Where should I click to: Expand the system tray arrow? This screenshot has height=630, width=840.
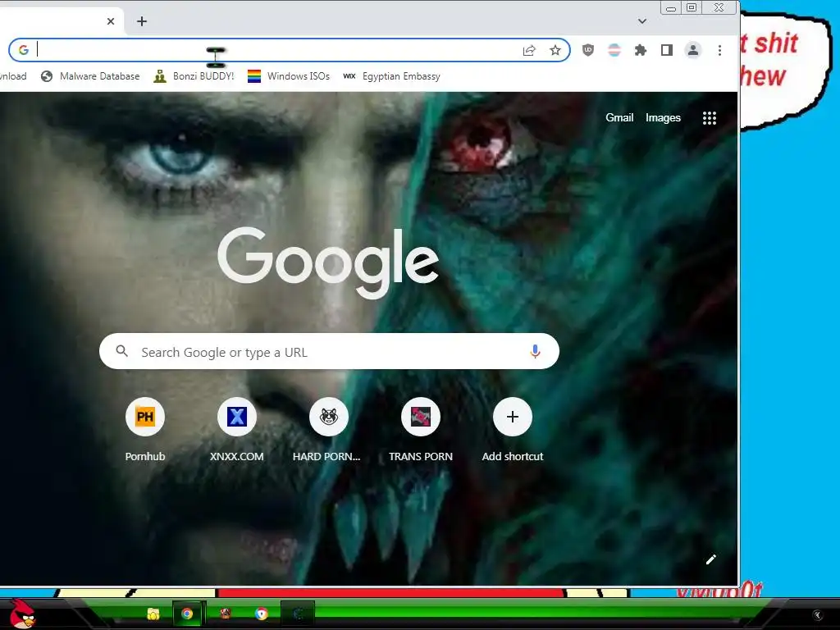818,615
